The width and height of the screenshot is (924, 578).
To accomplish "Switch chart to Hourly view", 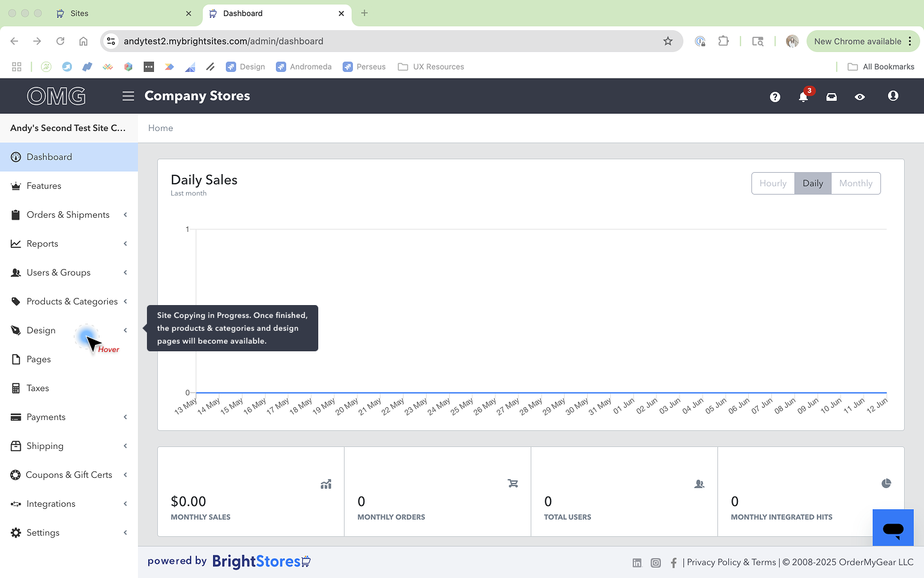I will click(x=773, y=183).
